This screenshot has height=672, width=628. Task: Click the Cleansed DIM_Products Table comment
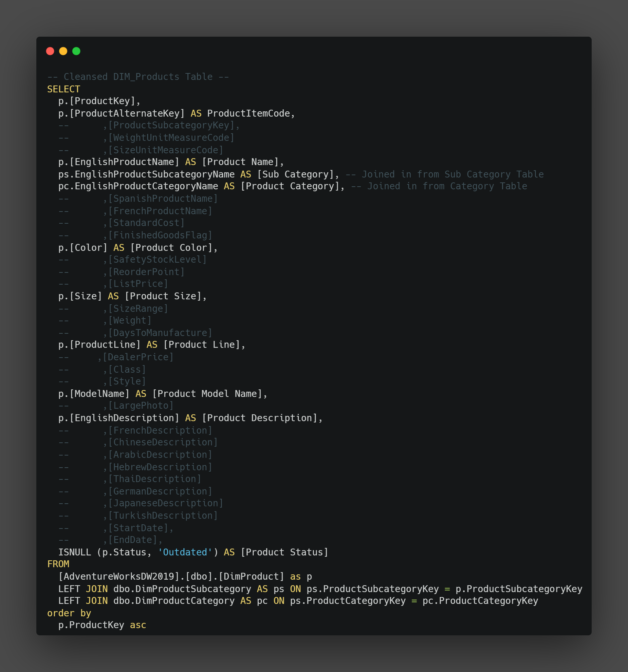(138, 76)
